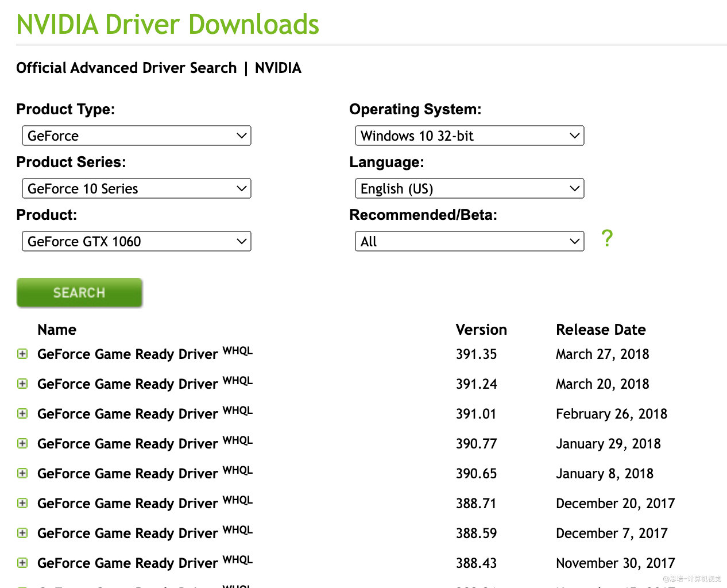Image resolution: width=727 pixels, height=588 pixels.
Task: Click release date December 7, 2017
Action: pyautogui.click(x=612, y=533)
